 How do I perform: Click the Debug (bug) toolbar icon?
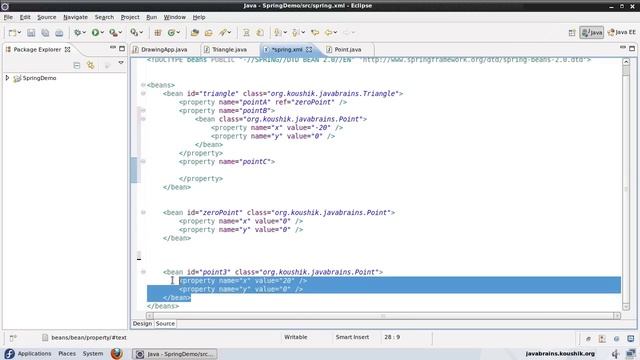(77, 33)
